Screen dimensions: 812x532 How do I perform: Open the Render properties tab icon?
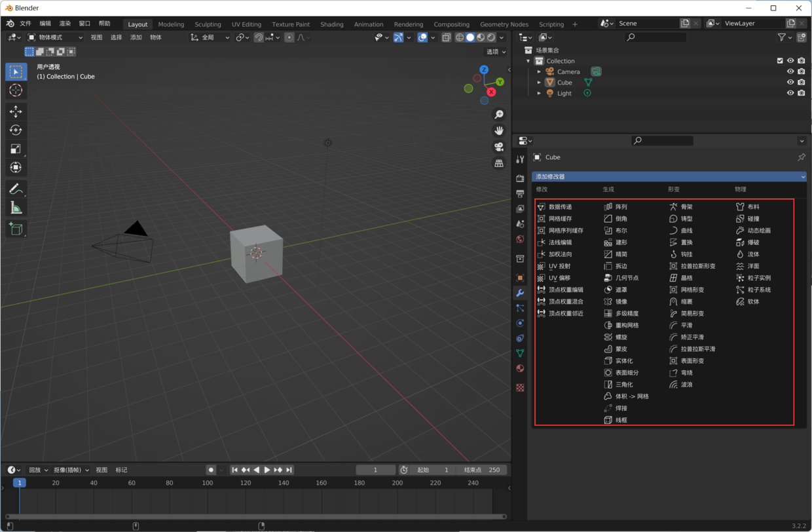click(x=520, y=178)
